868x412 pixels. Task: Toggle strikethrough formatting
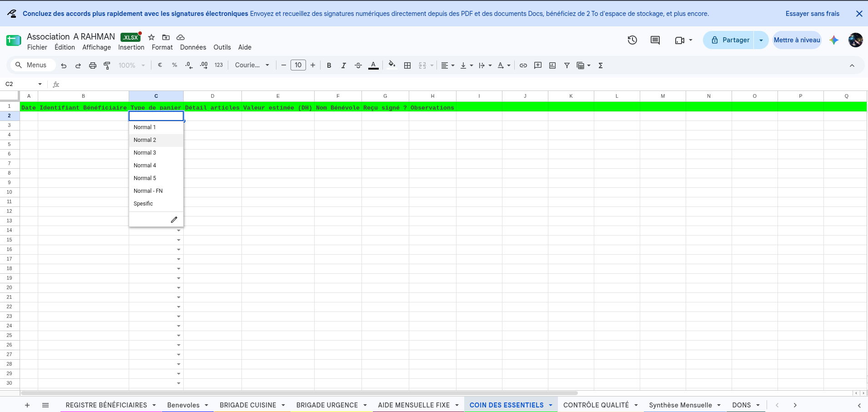358,65
